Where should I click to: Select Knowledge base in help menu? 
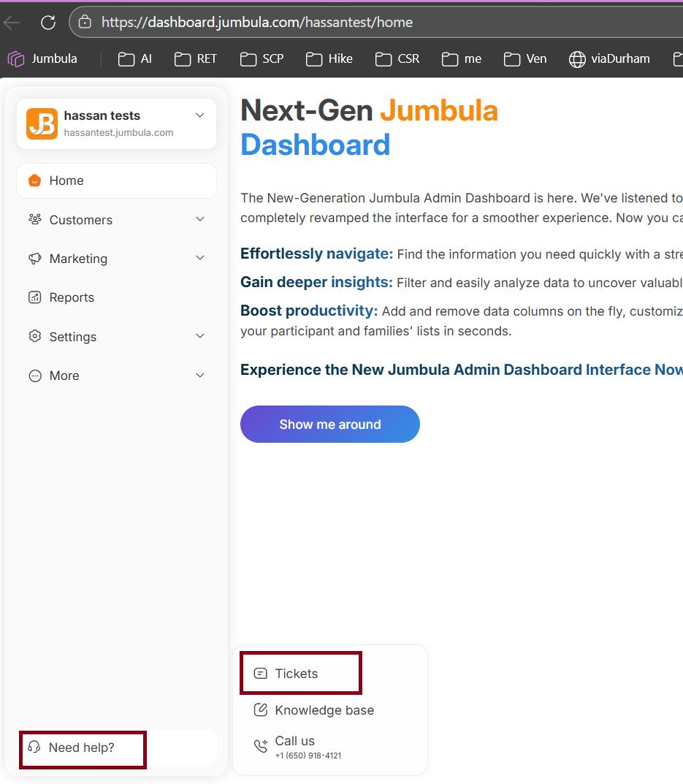(x=324, y=710)
